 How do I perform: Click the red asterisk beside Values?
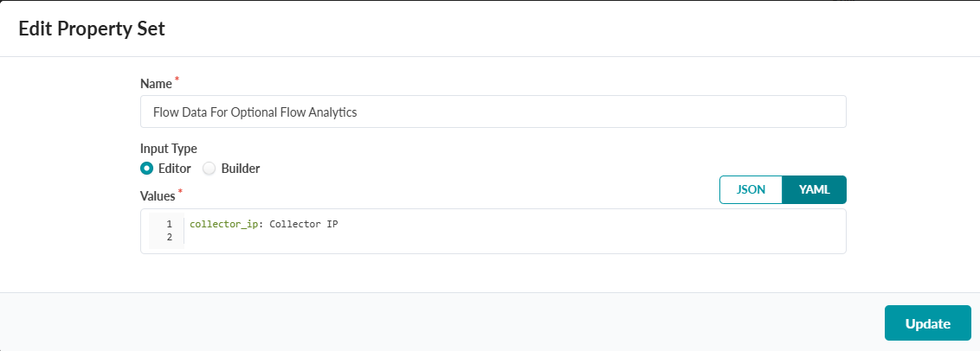181,191
